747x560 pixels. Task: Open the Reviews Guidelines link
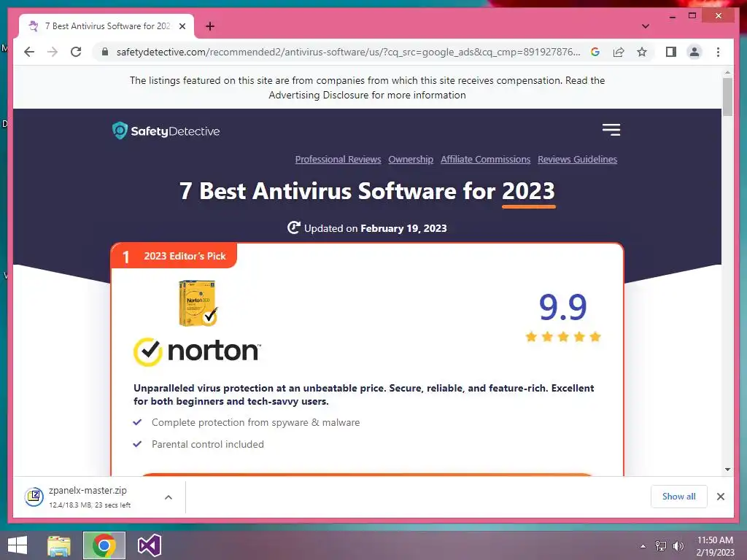click(x=578, y=160)
